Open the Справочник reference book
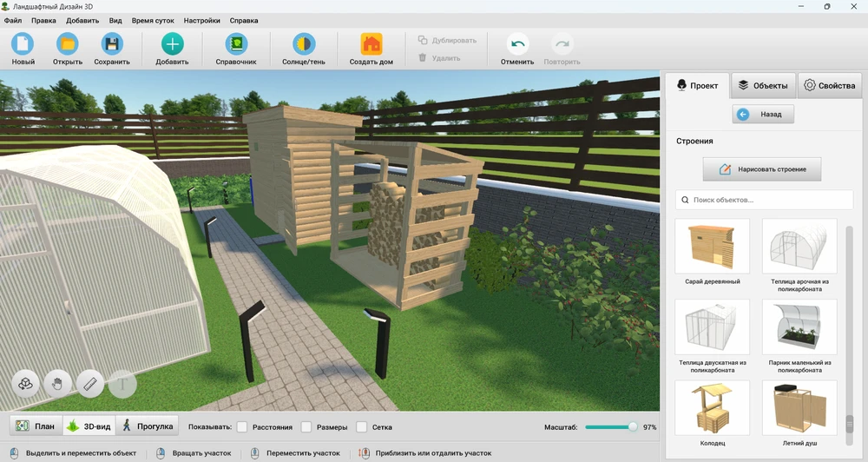This screenshot has height=462, width=868. tap(236, 44)
